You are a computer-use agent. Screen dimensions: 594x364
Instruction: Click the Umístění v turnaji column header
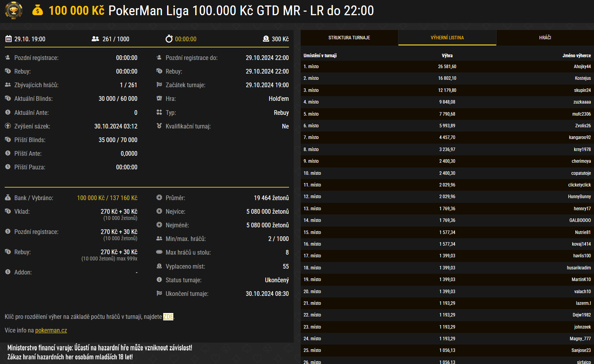pyautogui.click(x=320, y=55)
